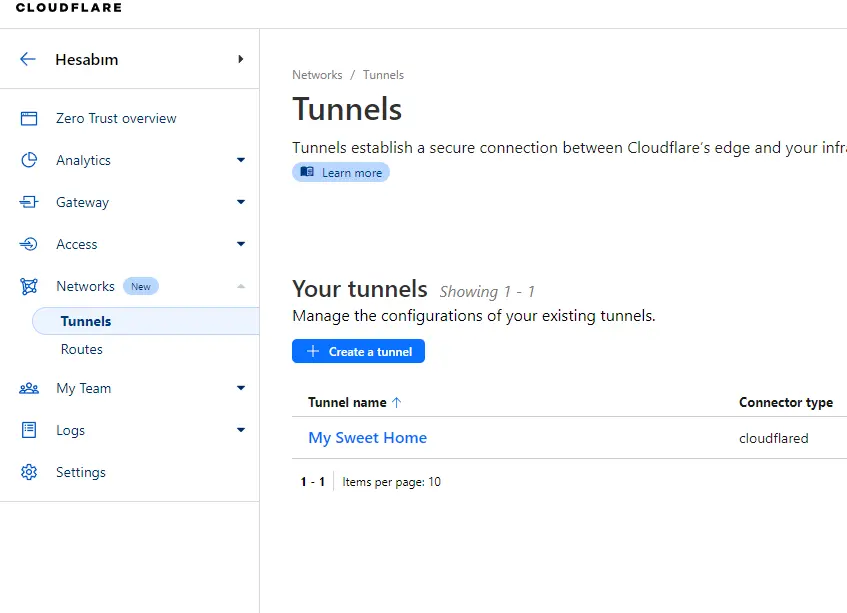Click the plus icon in Create a tunnel
847x613 pixels.
point(313,351)
